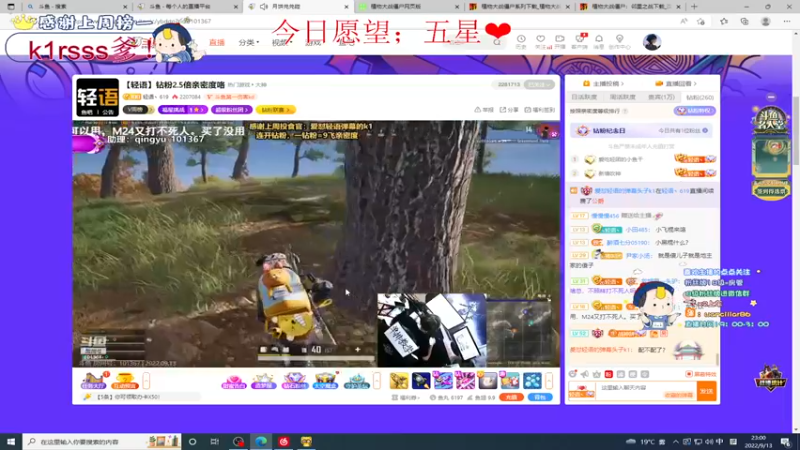Screen dimensions: 800x450
Task: Open 主播投稿 link above ranking panel
Action: 604,84
